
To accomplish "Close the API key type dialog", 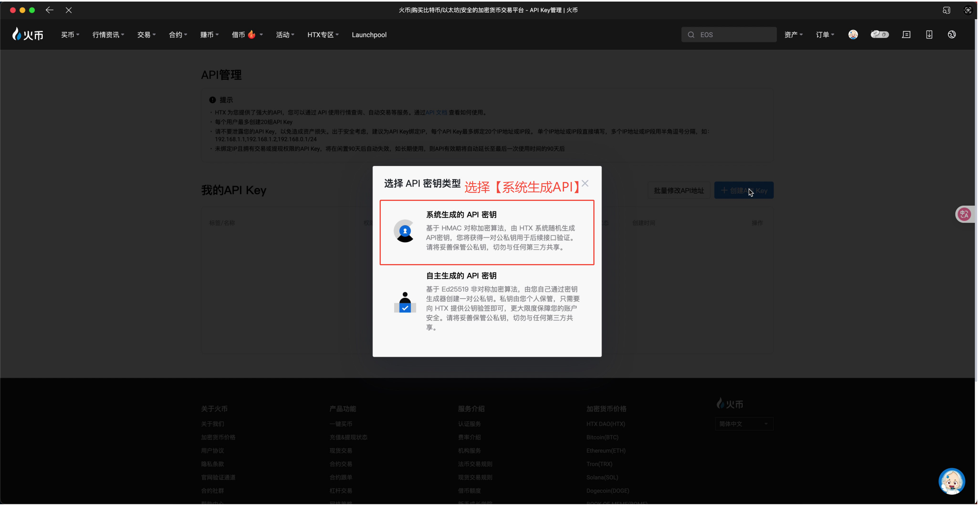I will coord(585,184).
